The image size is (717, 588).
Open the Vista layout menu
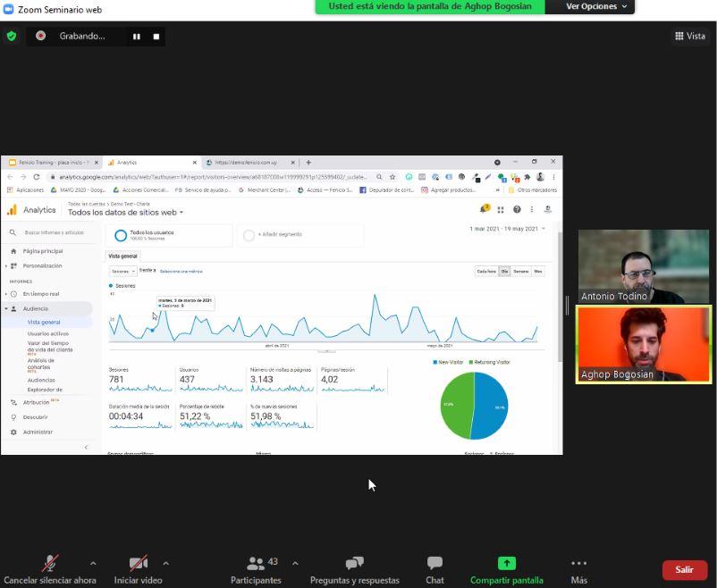pos(689,36)
